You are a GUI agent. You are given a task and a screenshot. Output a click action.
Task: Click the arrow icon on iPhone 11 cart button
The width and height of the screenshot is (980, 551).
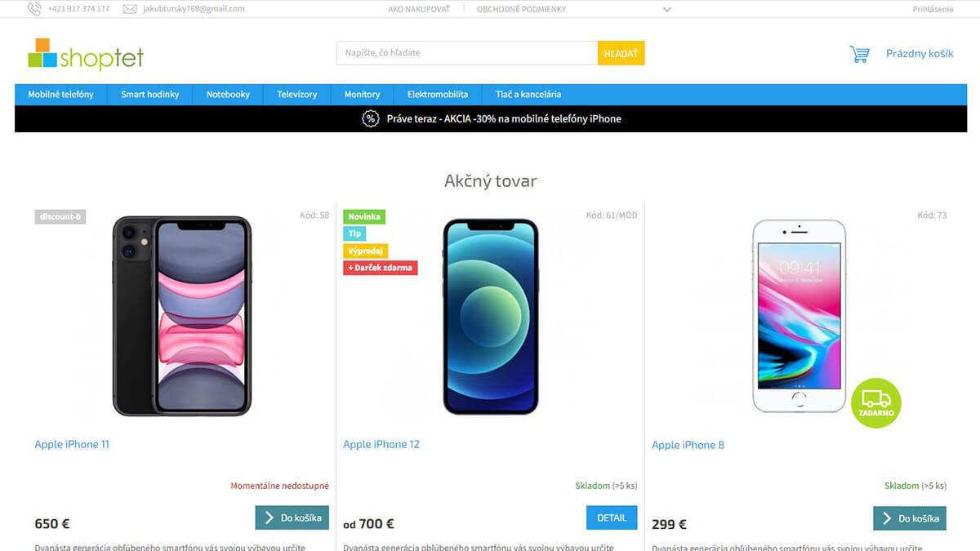(269, 518)
